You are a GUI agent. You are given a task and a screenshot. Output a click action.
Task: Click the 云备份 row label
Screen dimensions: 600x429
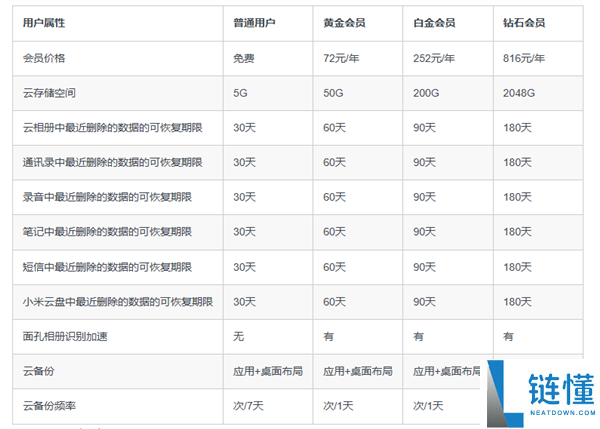pyautogui.click(x=38, y=371)
